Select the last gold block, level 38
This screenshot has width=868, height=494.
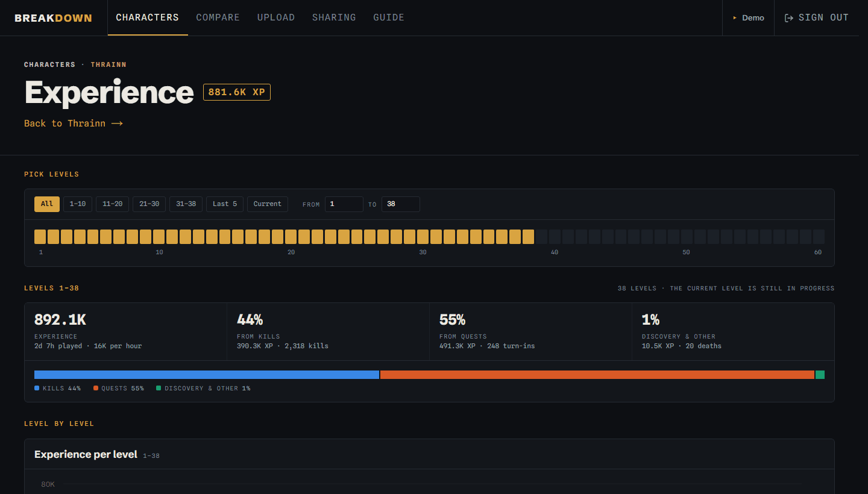pos(529,237)
